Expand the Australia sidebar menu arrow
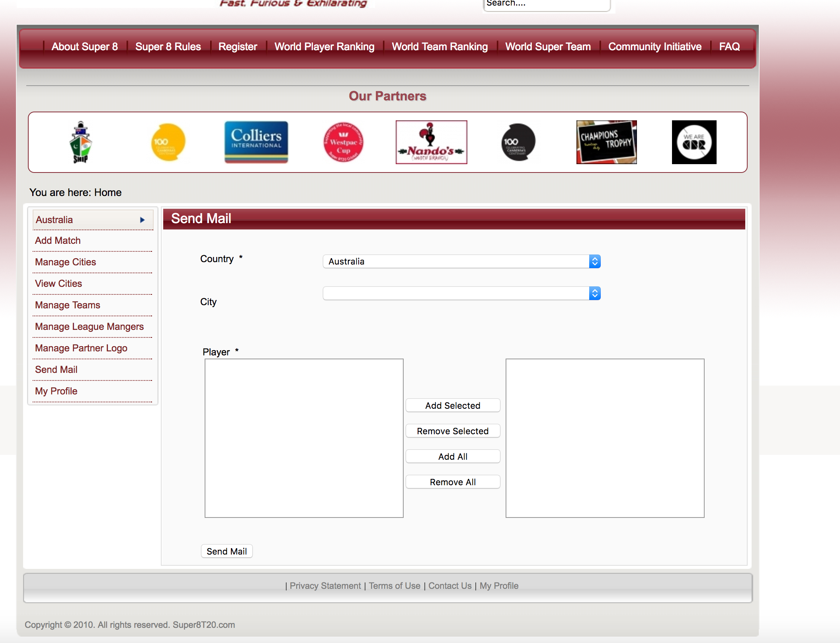This screenshot has width=840, height=643. (142, 220)
